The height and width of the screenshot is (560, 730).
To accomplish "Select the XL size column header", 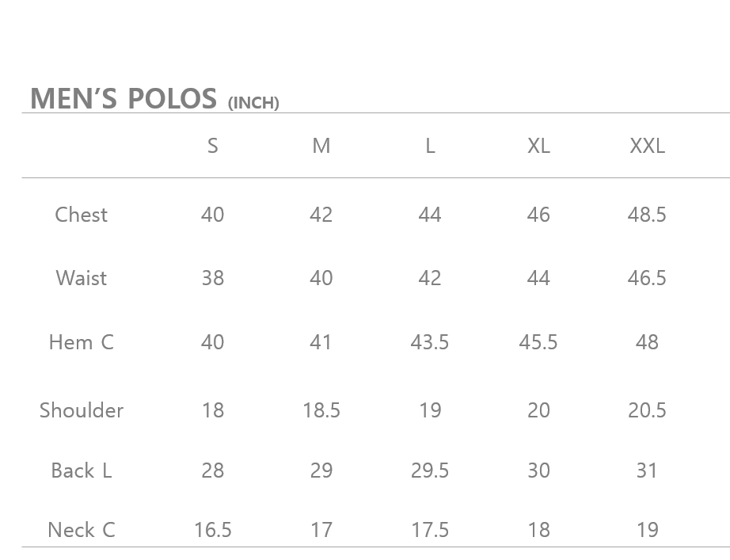I will tap(538, 146).
